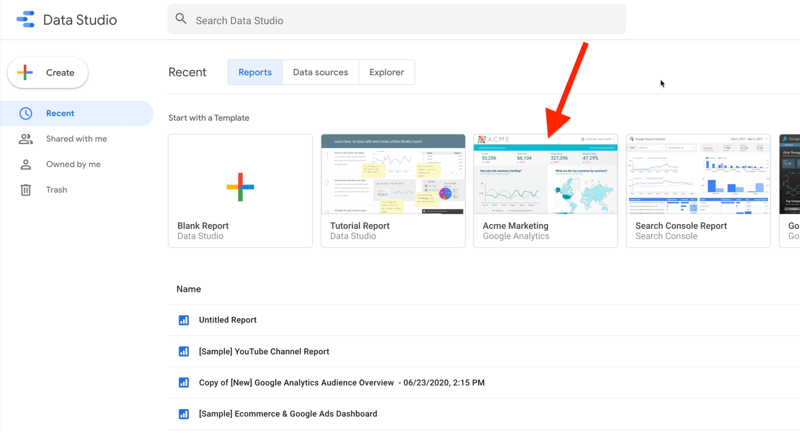The image size is (800, 433).
Task: Click the Trash bin icon
Action: click(x=26, y=190)
